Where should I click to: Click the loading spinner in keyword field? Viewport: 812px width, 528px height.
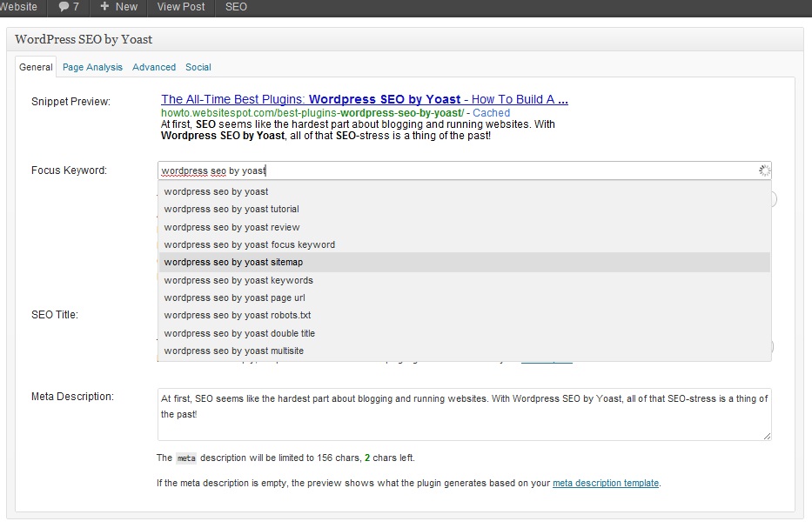click(x=764, y=170)
